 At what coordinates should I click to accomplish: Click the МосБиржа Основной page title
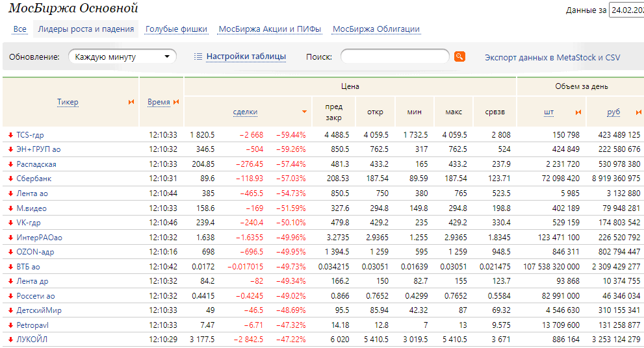pyautogui.click(x=73, y=8)
